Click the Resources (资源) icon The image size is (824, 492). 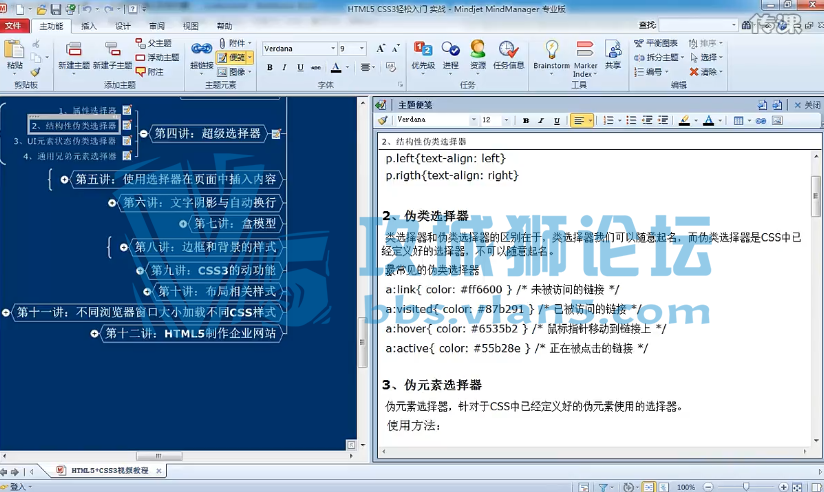478,49
